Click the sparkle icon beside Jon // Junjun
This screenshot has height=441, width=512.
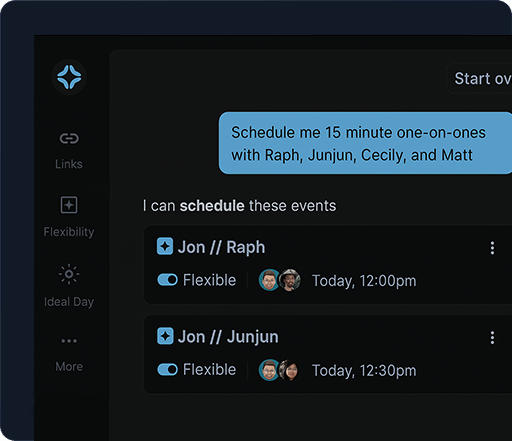(165, 336)
